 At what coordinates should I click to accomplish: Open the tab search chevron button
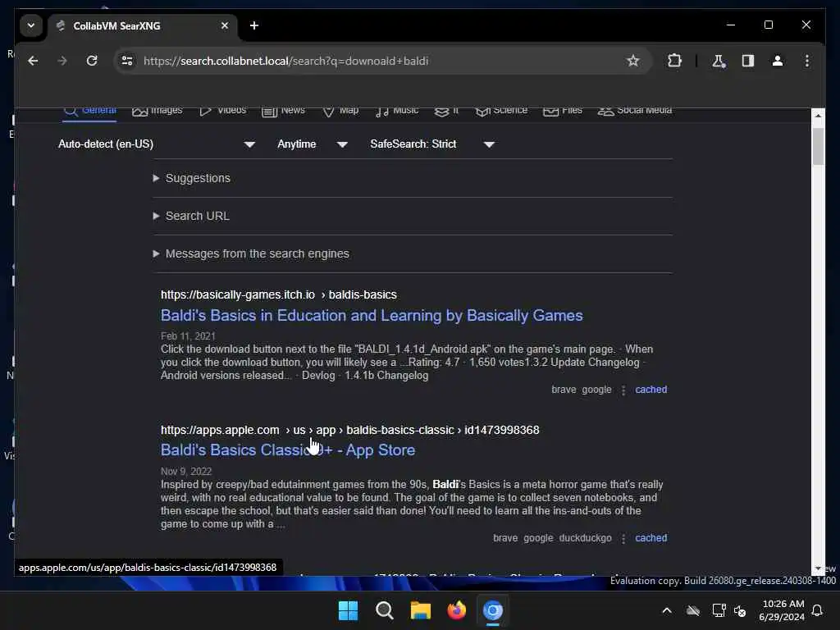point(31,25)
